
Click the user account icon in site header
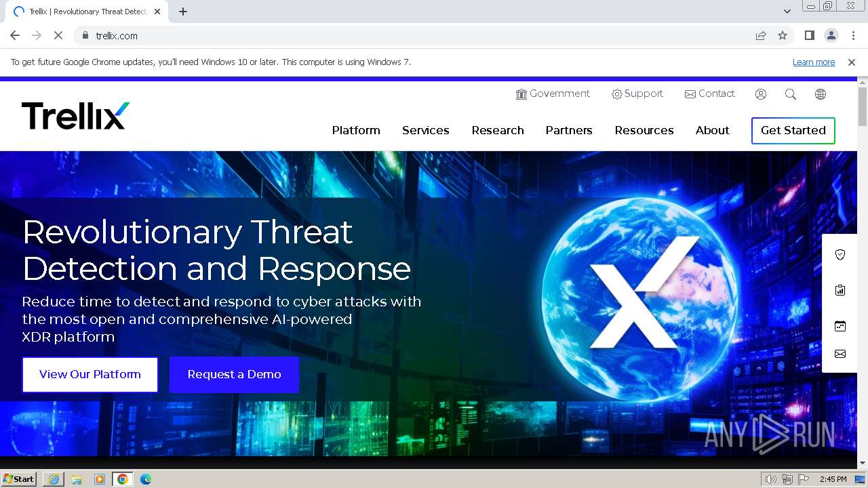(x=761, y=94)
